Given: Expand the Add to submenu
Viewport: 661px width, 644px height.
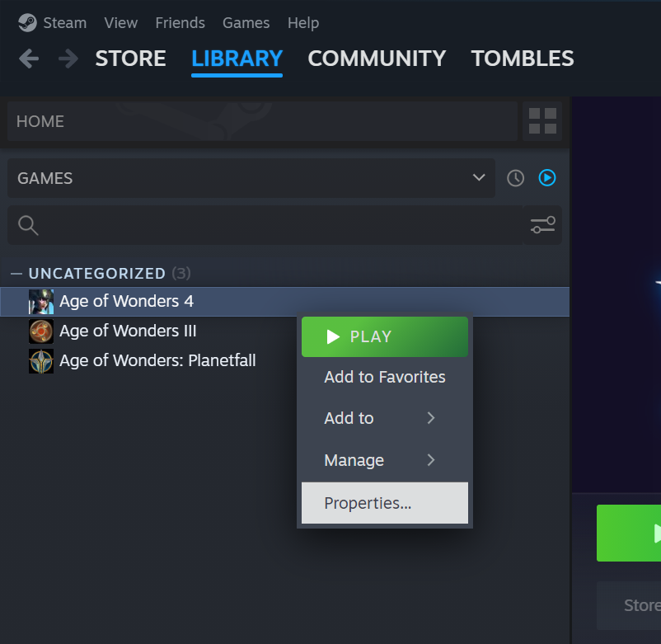Looking at the screenshot, I should tap(385, 418).
